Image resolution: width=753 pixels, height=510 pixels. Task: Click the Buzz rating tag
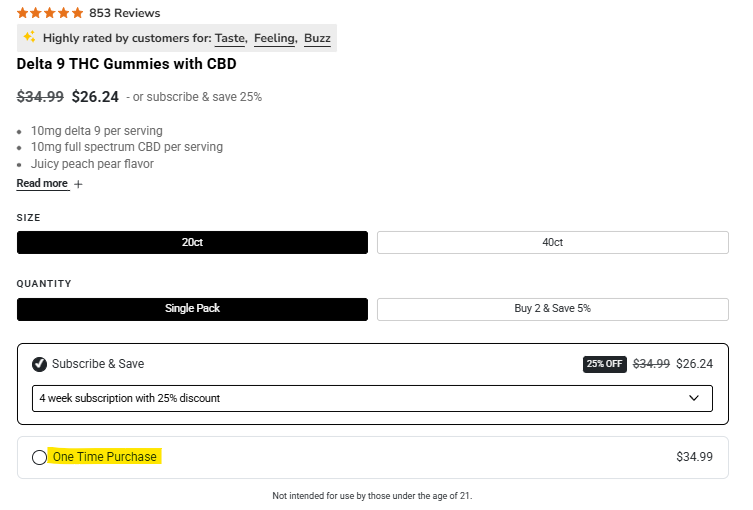coord(317,38)
